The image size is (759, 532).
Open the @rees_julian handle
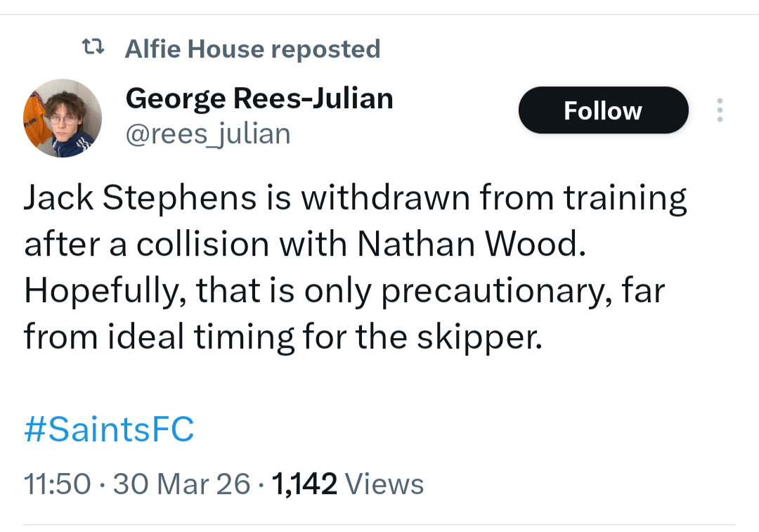click(208, 134)
